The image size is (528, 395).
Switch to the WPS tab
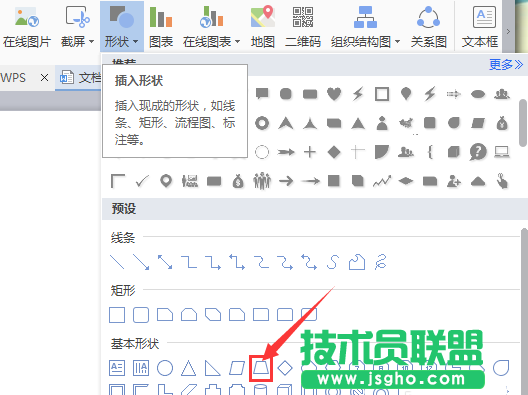point(13,78)
